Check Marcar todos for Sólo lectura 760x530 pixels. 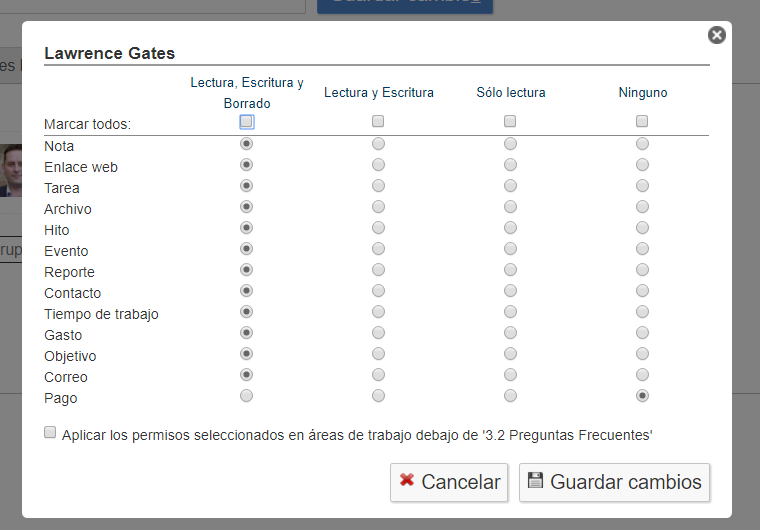pyautogui.click(x=510, y=121)
